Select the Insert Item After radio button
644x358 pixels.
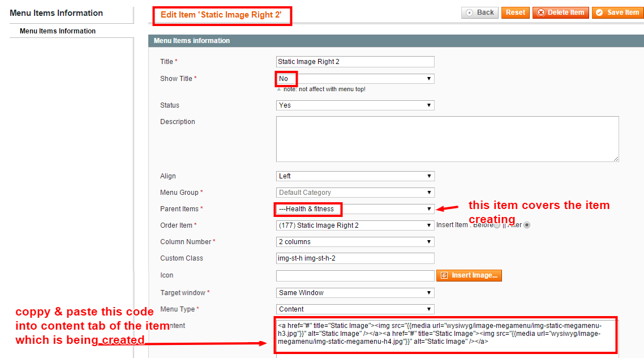tap(527, 225)
